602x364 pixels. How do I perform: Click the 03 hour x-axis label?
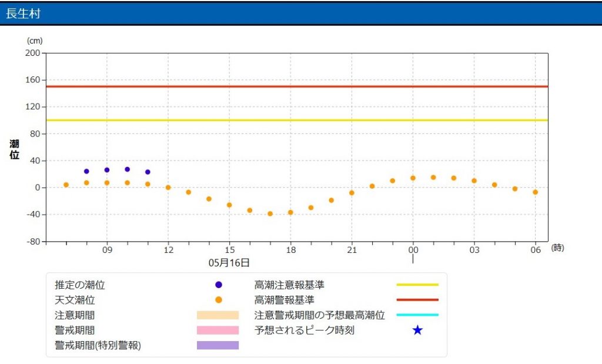pos(474,250)
